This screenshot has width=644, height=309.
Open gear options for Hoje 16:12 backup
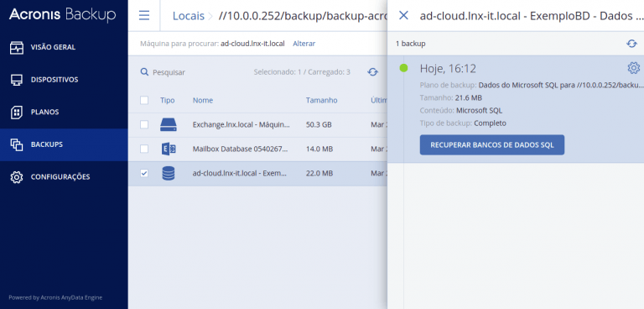634,68
